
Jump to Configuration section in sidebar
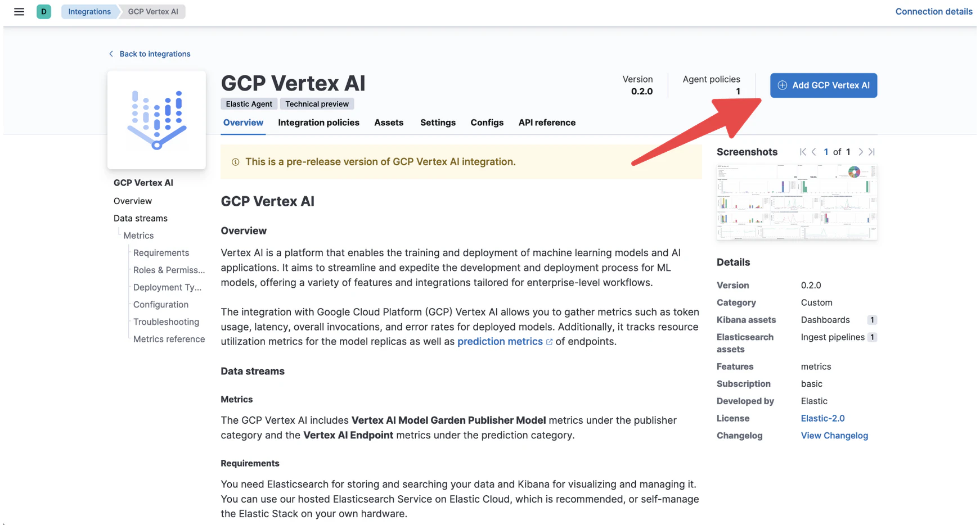tap(161, 305)
